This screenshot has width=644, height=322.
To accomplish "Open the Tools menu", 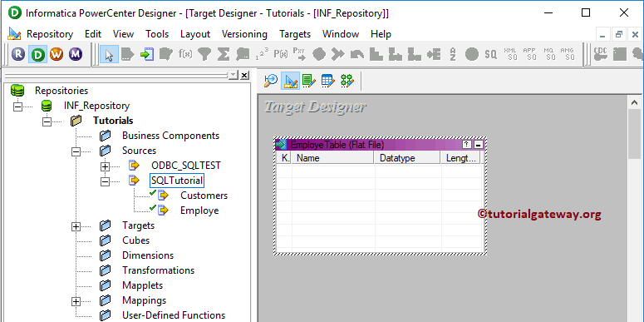I will pyautogui.click(x=157, y=34).
